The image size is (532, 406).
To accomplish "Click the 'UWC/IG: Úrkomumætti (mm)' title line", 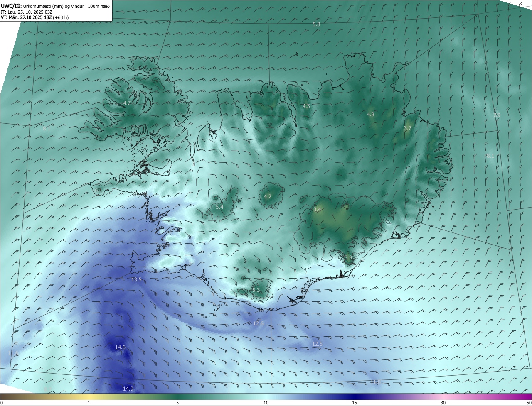I will pos(55,6).
